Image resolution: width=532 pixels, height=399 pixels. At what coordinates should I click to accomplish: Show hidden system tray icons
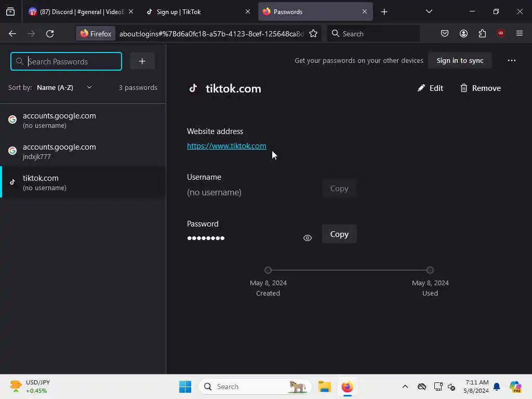[405, 387]
